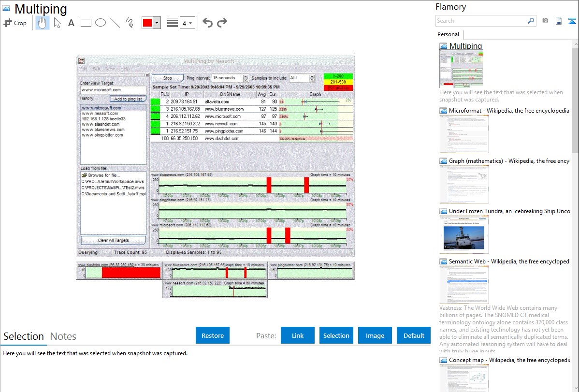This screenshot has width=579, height=392.
Task: Click icon beside Concept map entry
Action: click(443, 360)
